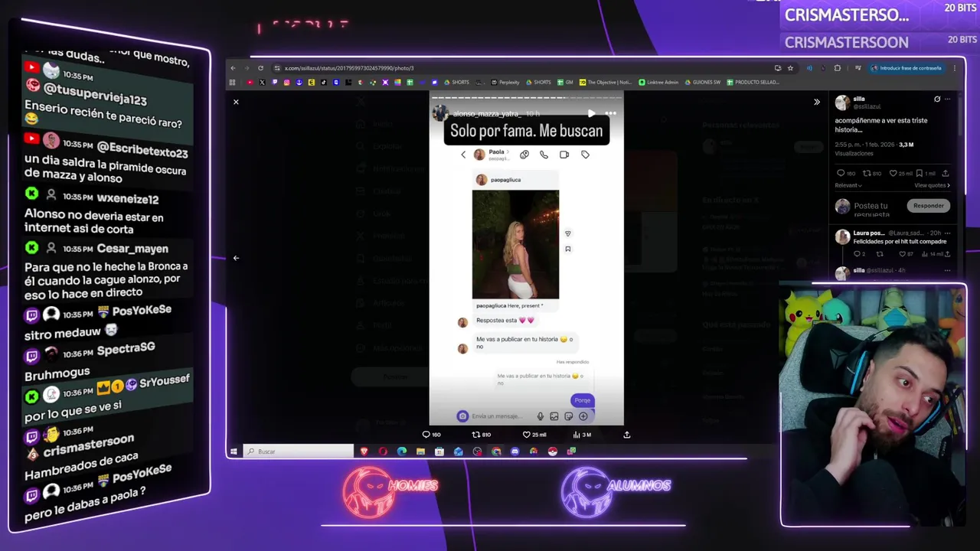Open the apps grid in bookmarks bar
The height and width of the screenshot is (551, 980).
(232, 82)
